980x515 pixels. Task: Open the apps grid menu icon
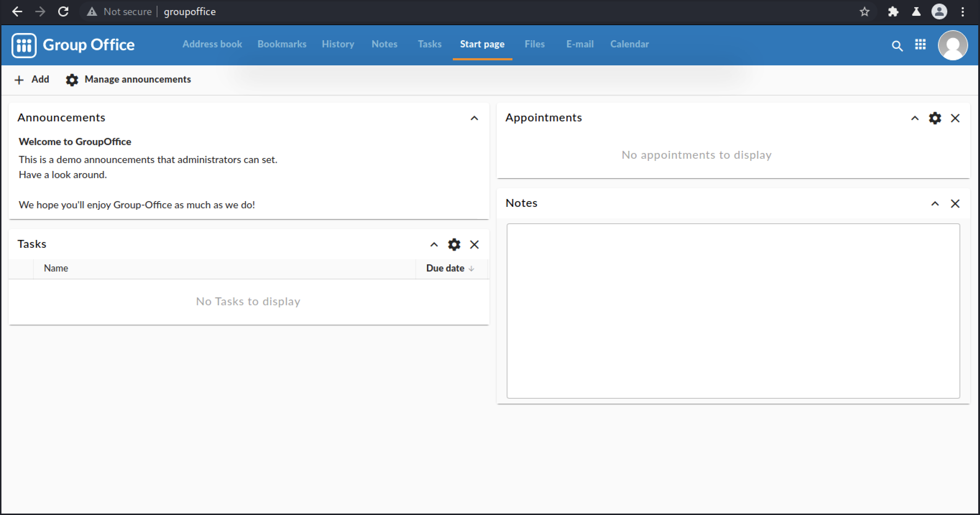[x=920, y=45]
